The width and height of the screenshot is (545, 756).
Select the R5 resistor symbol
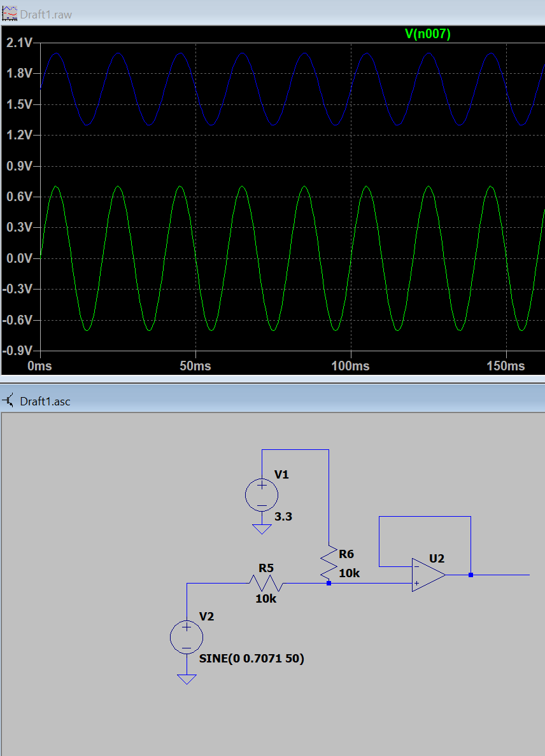(x=266, y=584)
